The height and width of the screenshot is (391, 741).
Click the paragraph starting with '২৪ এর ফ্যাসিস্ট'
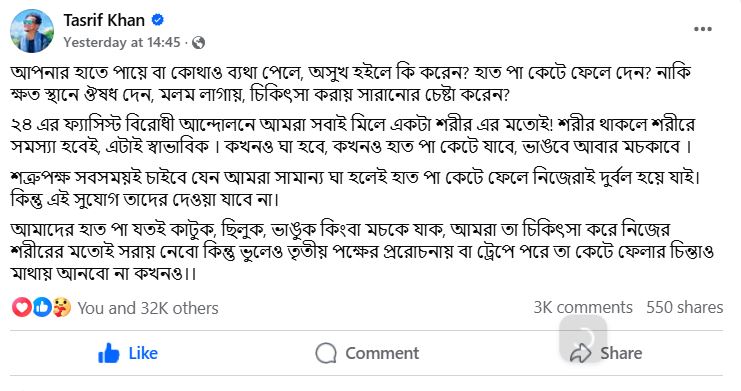pos(353,136)
